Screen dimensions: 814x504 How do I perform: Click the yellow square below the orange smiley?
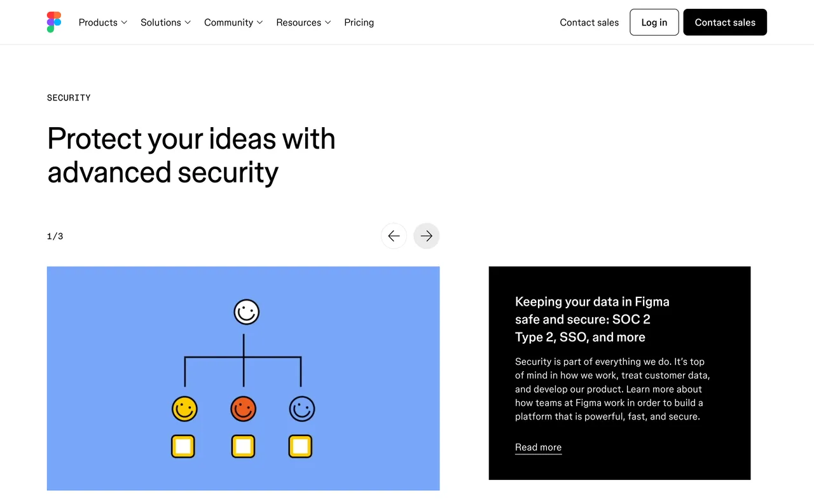pyautogui.click(x=243, y=446)
